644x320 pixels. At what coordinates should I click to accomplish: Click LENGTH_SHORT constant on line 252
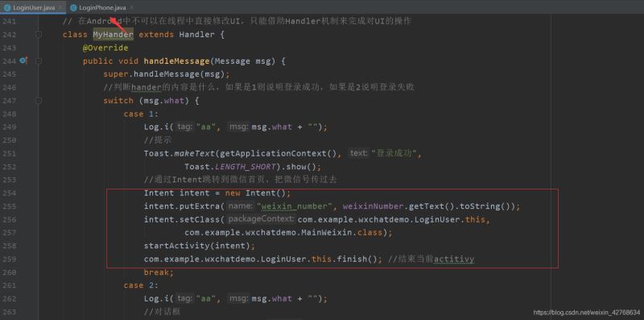246,167
